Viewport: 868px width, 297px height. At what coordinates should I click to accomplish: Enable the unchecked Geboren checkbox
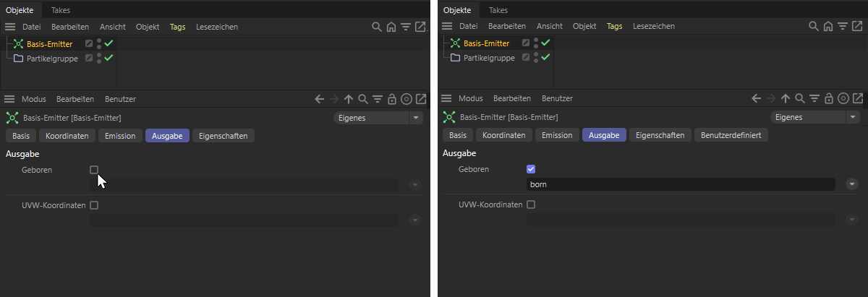coord(94,170)
